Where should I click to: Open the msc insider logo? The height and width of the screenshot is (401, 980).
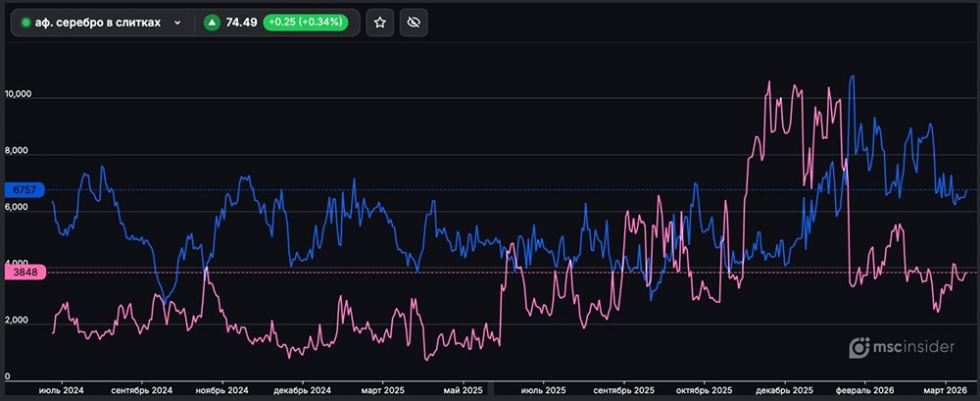tap(904, 346)
